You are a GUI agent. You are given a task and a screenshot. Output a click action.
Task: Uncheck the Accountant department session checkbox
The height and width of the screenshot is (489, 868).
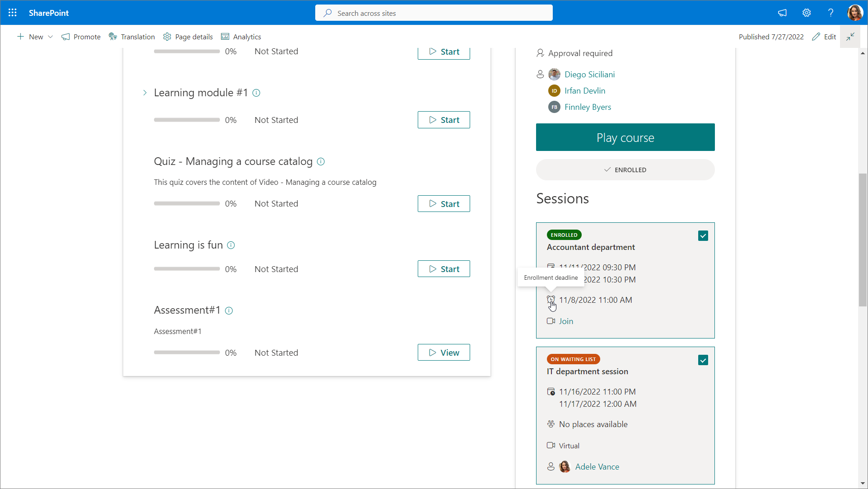[703, 236]
